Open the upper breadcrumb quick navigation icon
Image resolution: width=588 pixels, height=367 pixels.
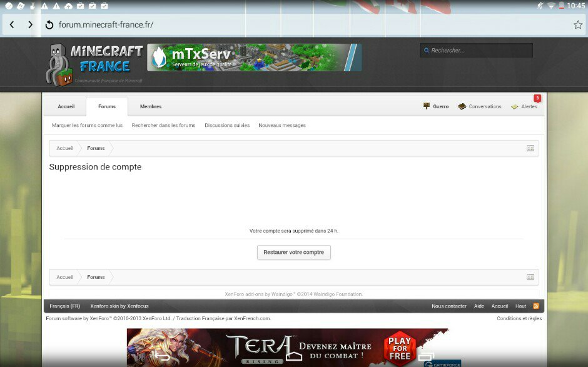pyautogui.click(x=530, y=148)
